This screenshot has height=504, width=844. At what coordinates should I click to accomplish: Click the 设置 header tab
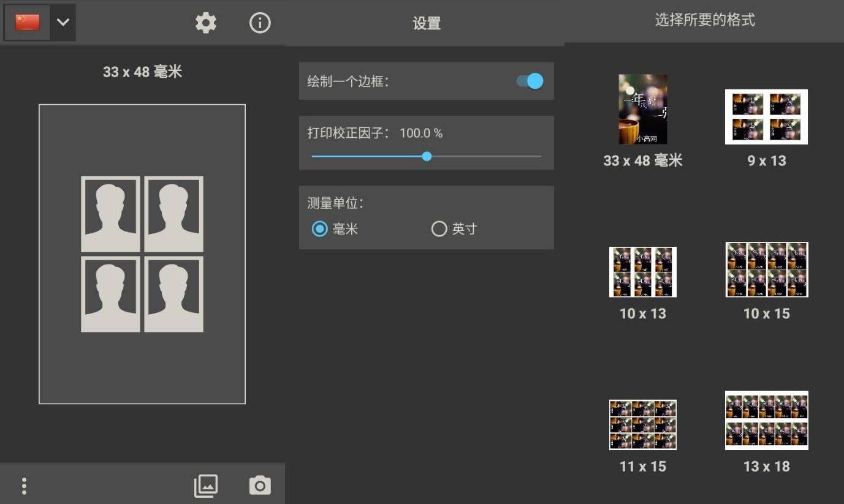(x=426, y=23)
